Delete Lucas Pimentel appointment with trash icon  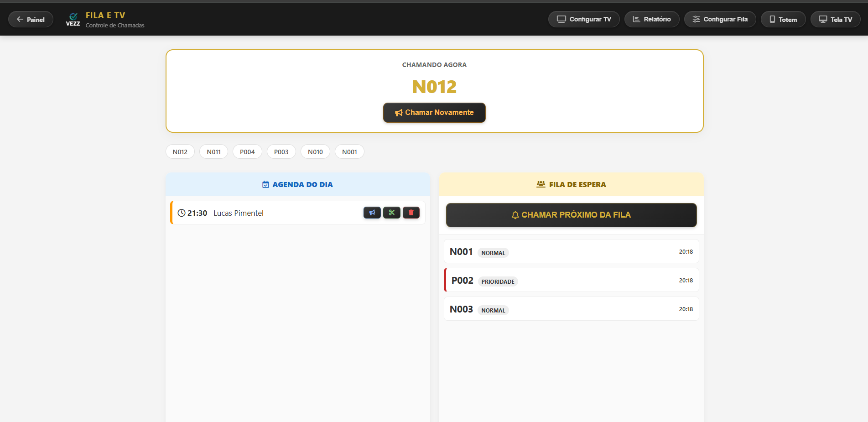411,213
